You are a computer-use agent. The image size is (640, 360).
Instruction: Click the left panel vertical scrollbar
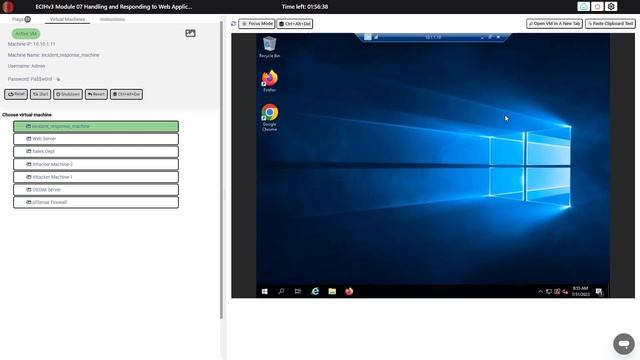(x=221, y=169)
